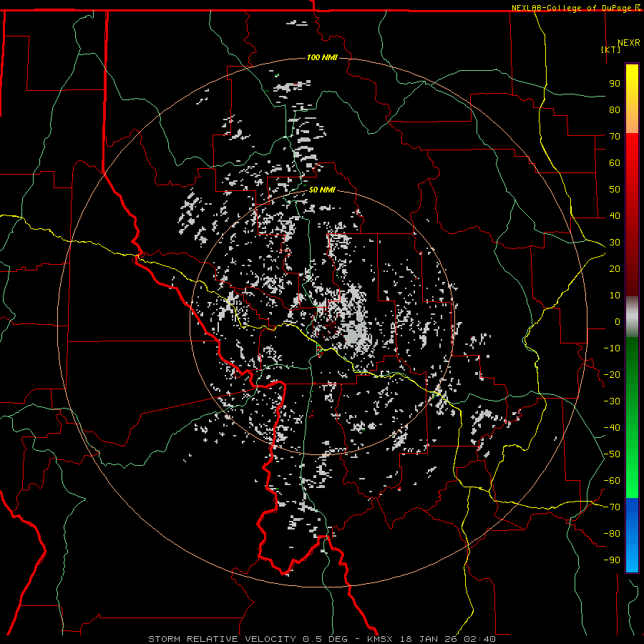The width and height of the screenshot is (644, 644).
Task: Click the 30 value on the velocity scale
Action: 615,243
